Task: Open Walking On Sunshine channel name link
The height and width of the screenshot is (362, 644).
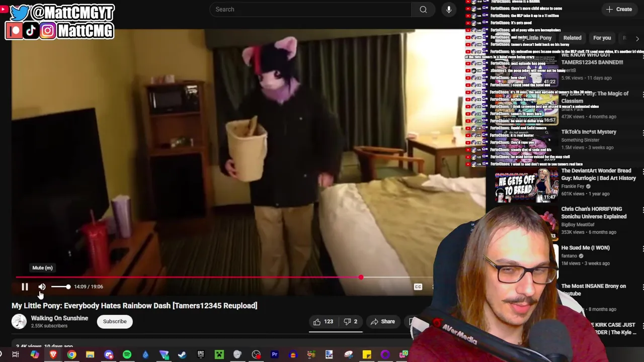Action: [59, 318]
